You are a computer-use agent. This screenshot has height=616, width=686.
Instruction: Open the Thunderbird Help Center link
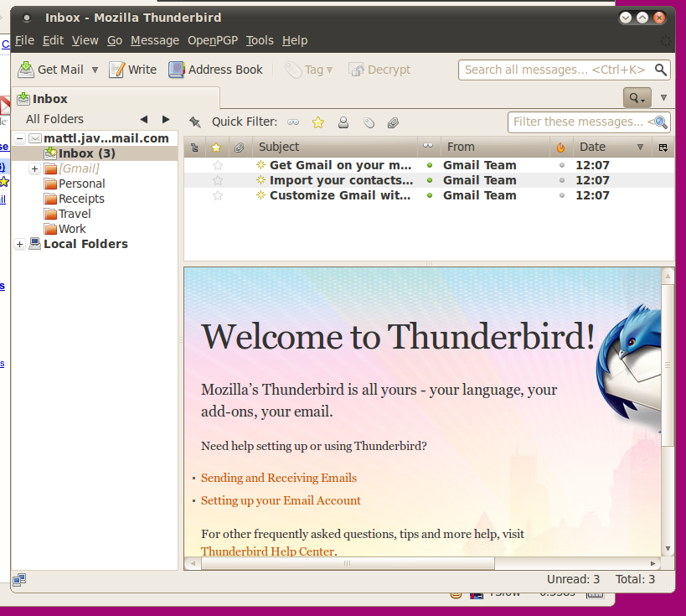[268, 551]
